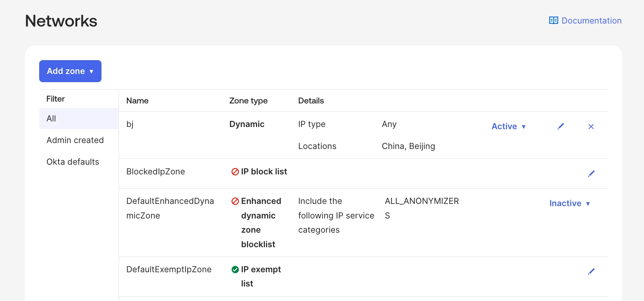The image size is (644, 301).
Task: Click the red block icon for IP block list
Action: point(235,172)
